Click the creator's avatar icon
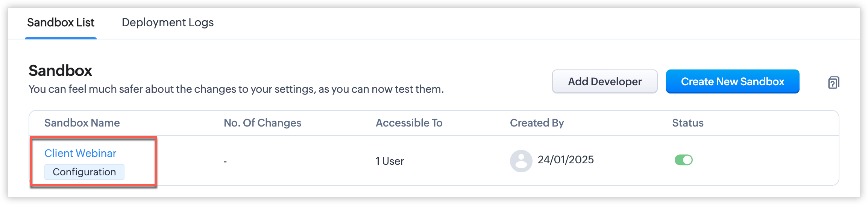Screen dimensions: 868x205 coord(521,161)
